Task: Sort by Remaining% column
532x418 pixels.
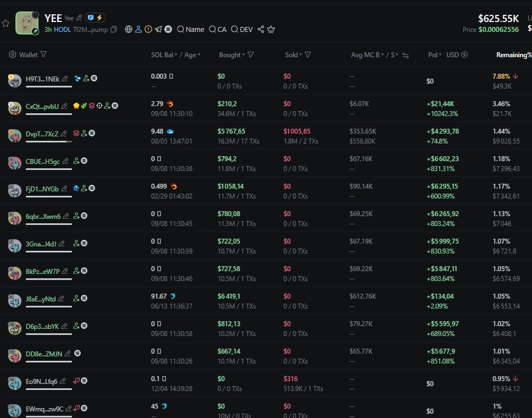Action: [514, 55]
